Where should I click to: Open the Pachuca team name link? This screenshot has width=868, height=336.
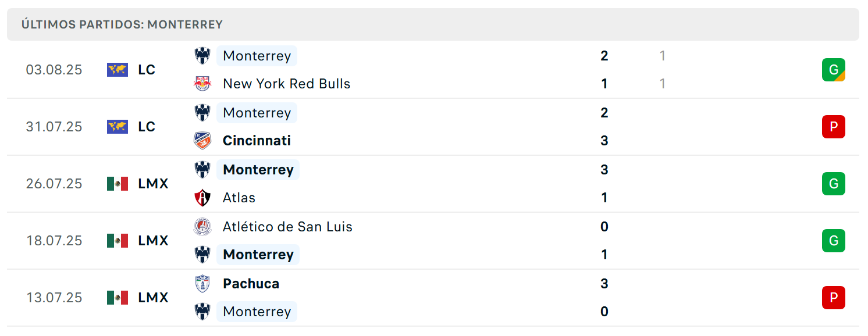point(251,284)
